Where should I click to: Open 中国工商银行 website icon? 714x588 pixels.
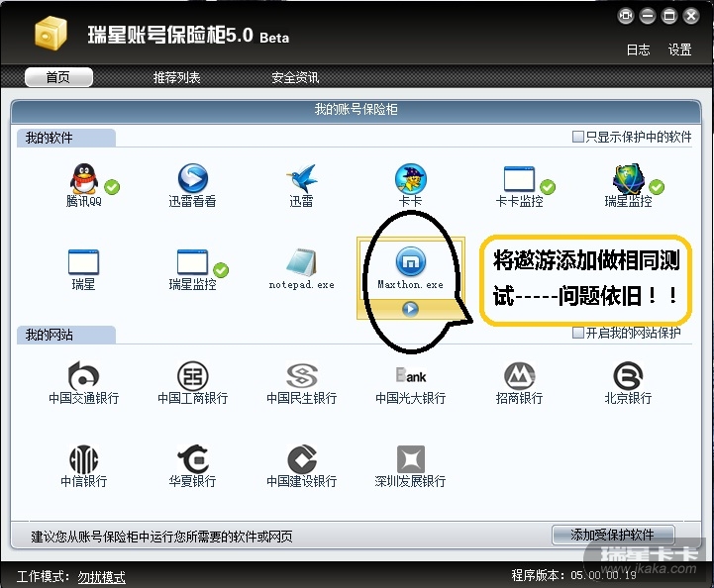[x=193, y=376]
